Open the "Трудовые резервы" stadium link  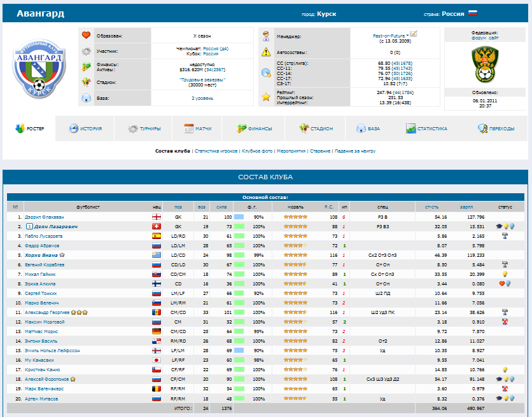click(x=202, y=79)
